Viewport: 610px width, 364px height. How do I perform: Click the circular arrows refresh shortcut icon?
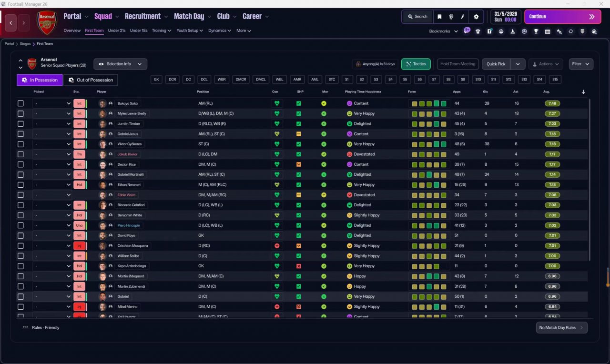tap(570, 31)
